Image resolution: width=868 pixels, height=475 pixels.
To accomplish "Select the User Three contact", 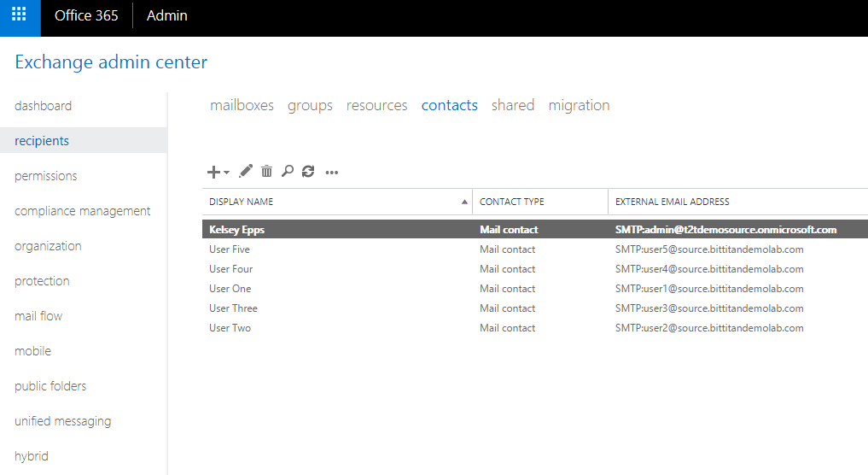I will (234, 308).
